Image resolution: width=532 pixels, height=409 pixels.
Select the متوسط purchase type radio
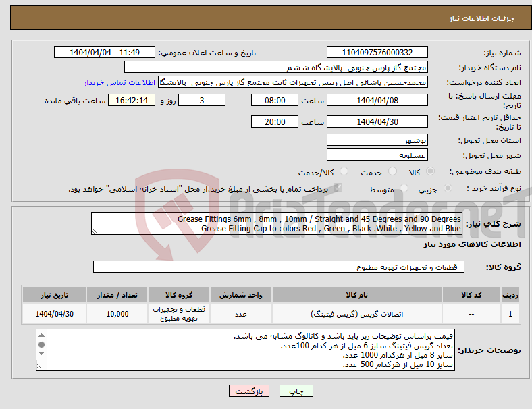(404, 188)
